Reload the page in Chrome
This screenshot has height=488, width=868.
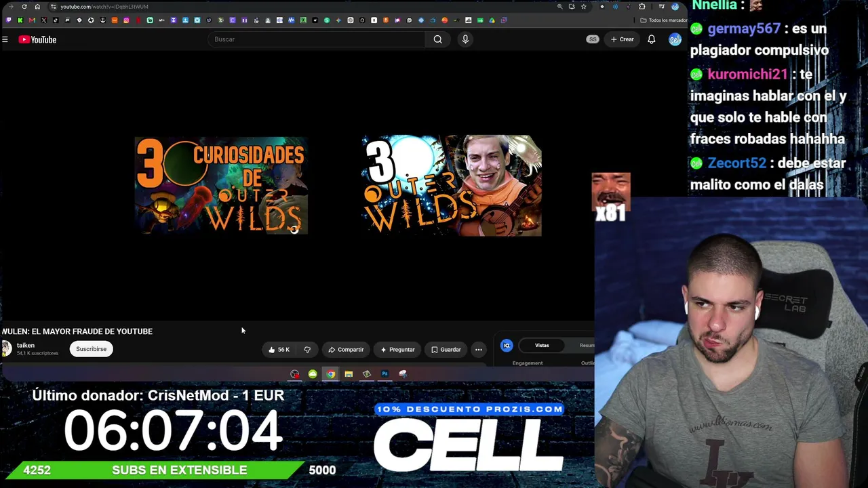click(24, 7)
